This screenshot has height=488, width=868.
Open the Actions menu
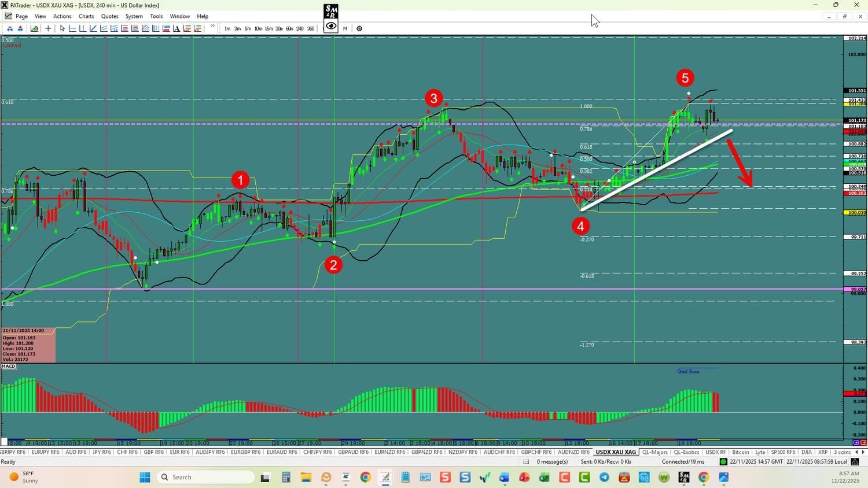coord(62,16)
